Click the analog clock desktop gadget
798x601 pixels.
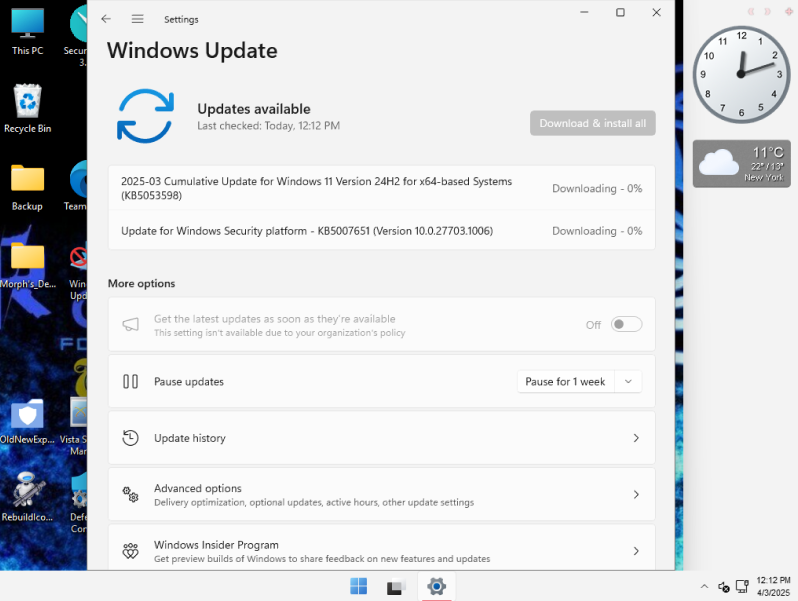(x=741, y=74)
